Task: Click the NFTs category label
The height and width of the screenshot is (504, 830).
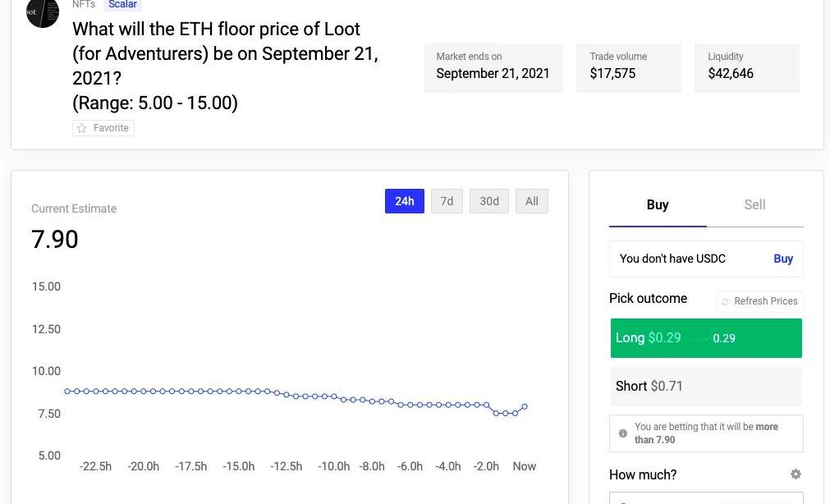Action: pyautogui.click(x=84, y=5)
